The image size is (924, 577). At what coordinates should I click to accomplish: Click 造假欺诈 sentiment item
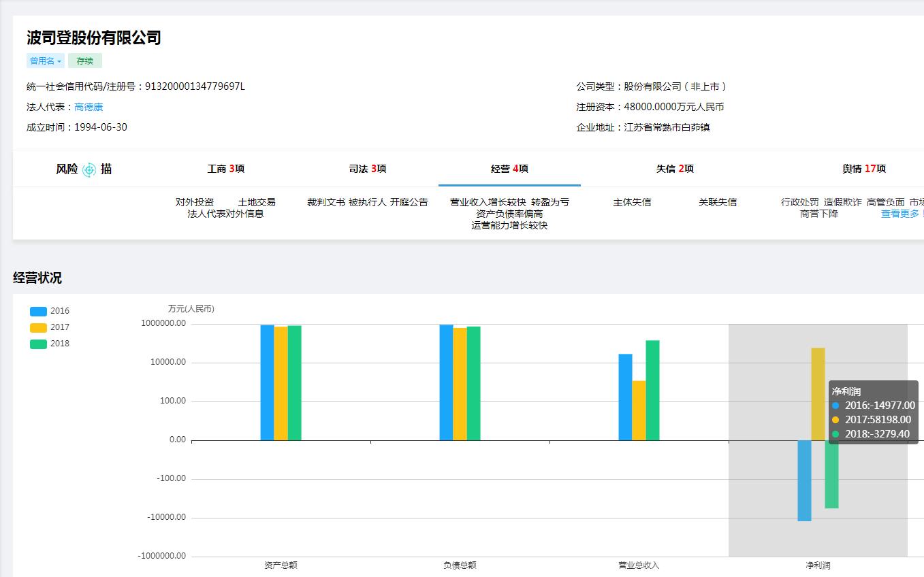click(843, 202)
